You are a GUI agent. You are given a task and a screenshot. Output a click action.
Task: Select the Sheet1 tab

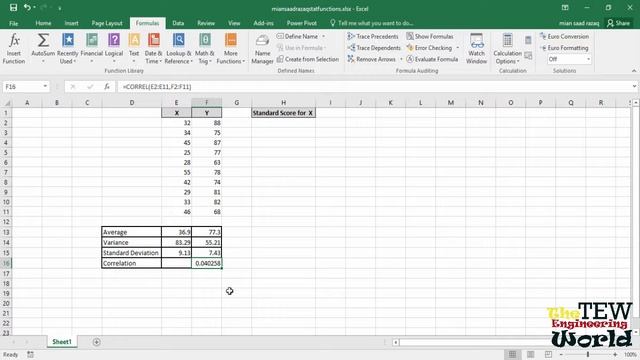[62, 342]
